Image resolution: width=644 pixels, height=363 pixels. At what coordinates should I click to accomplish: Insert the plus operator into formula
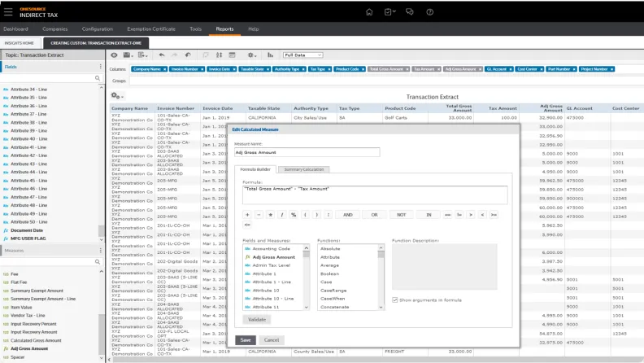click(247, 214)
